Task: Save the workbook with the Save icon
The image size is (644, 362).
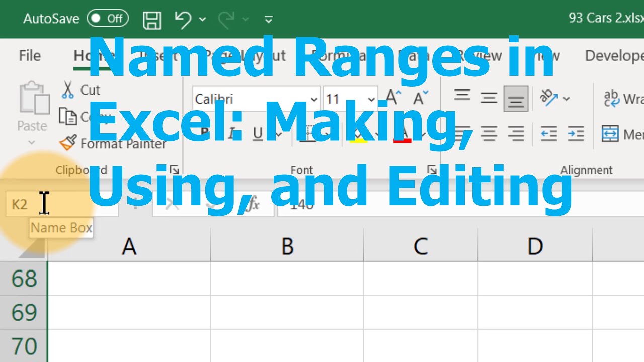Action: pyautogui.click(x=152, y=20)
